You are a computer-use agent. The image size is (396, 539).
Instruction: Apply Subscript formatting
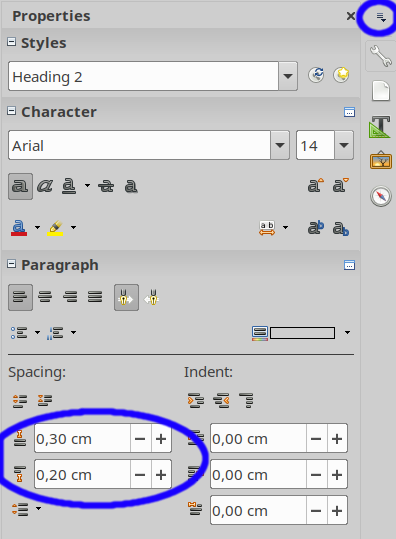point(341,228)
